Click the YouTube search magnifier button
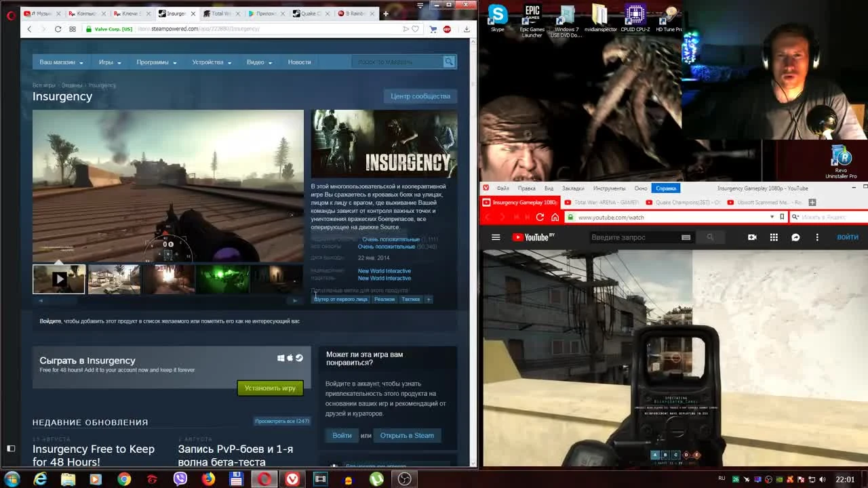 tap(710, 237)
